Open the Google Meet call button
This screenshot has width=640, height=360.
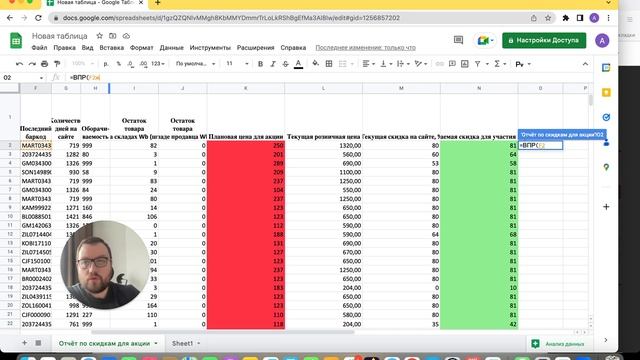click(484, 40)
